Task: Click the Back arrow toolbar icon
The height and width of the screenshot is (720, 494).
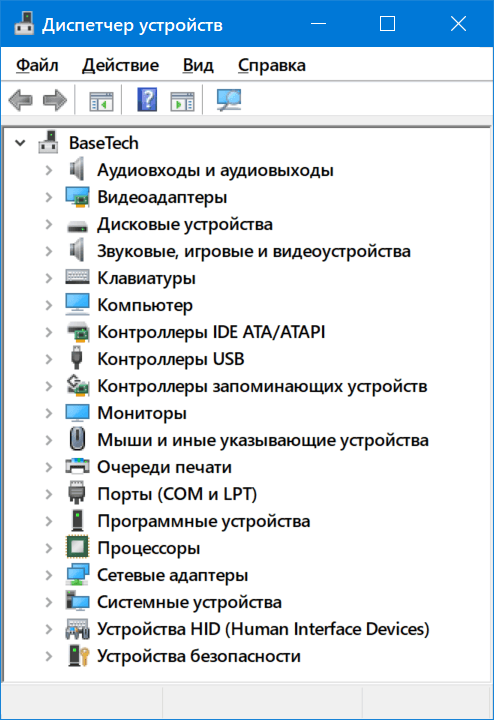Action: [x=21, y=100]
